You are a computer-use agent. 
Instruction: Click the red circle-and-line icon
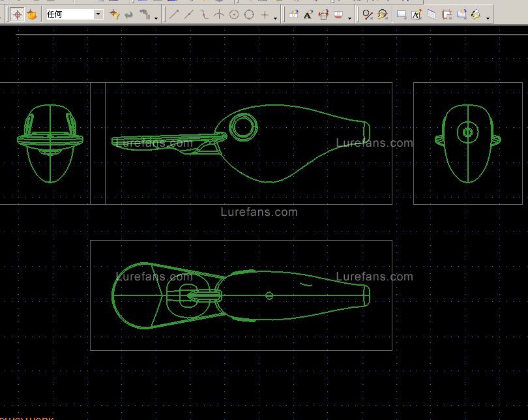[x=368, y=14]
